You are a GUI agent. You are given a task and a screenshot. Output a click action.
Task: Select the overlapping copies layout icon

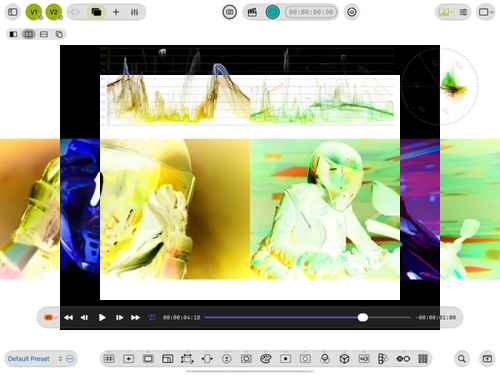coord(59,34)
